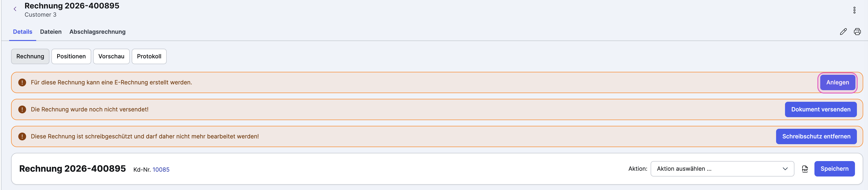Expand the Aktion dropdown chevron arrow
This screenshot has width=868, height=190.
[x=785, y=169]
